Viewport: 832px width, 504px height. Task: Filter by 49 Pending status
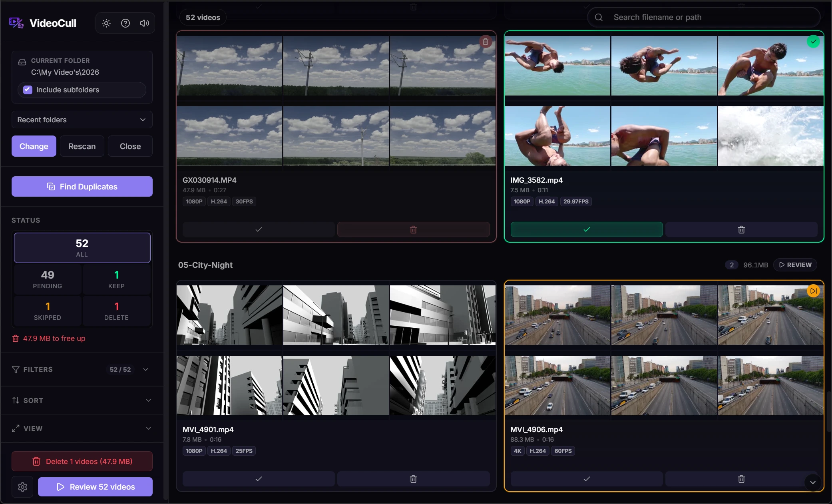[x=48, y=279]
